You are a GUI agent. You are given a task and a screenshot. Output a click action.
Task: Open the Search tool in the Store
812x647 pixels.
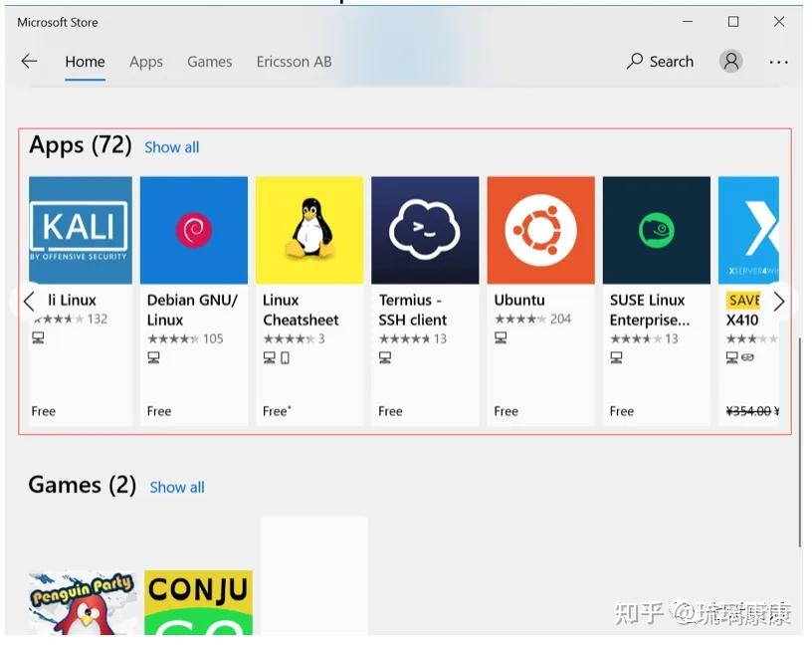coord(660,61)
